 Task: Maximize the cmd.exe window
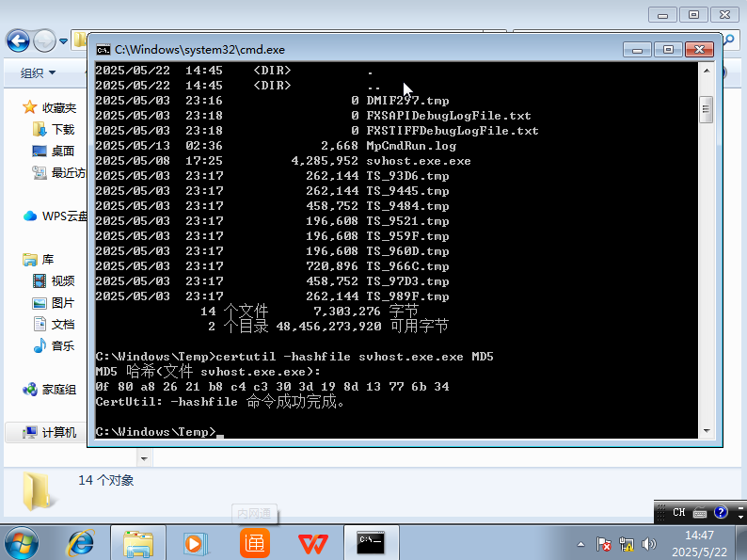(x=668, y=50)
